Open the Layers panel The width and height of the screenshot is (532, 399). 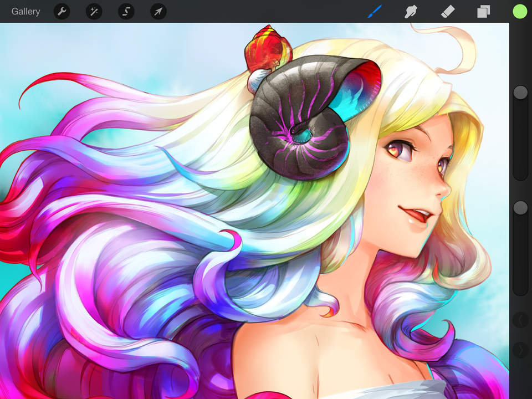(483, 11)
